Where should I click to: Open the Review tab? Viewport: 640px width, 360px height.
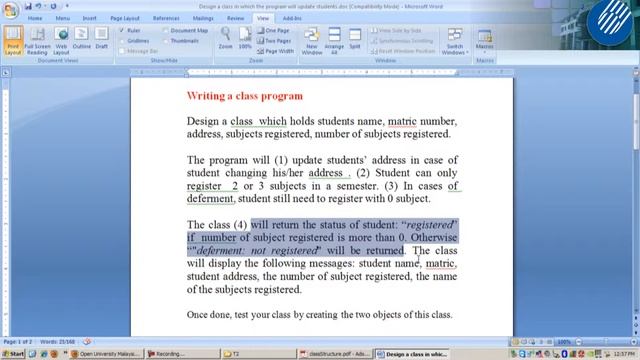235,18
